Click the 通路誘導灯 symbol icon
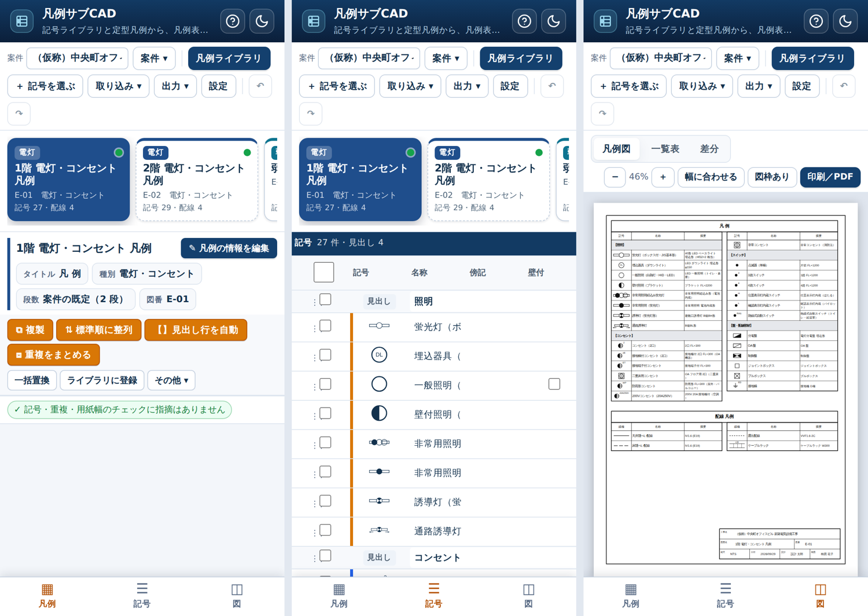 point(379,530)
